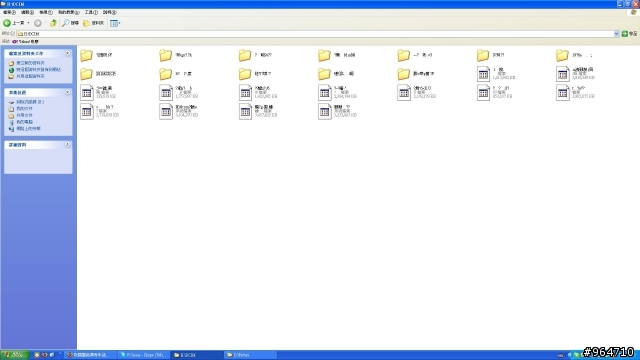Open the Search pane from the toolbar

[x=70, y=23]
